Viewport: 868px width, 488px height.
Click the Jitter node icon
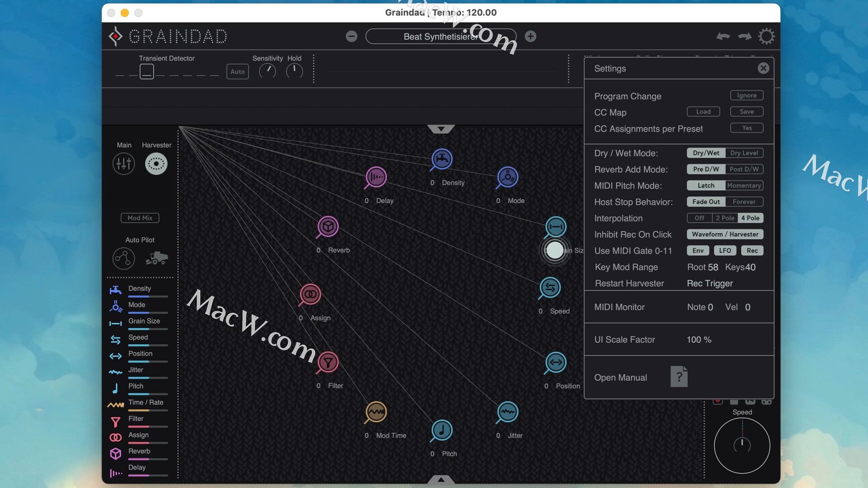pyautogui.click(x=508, y=412)
